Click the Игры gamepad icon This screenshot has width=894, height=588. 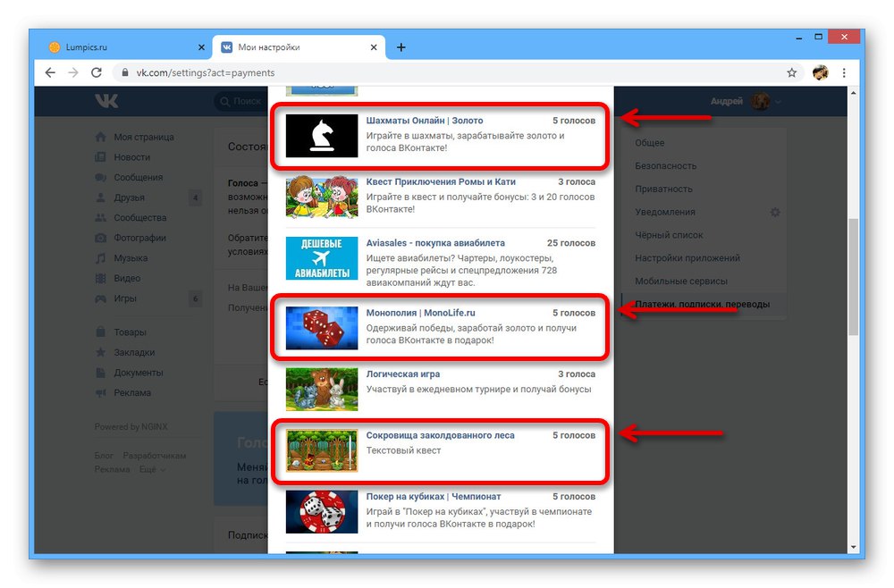tap(100, 298)
